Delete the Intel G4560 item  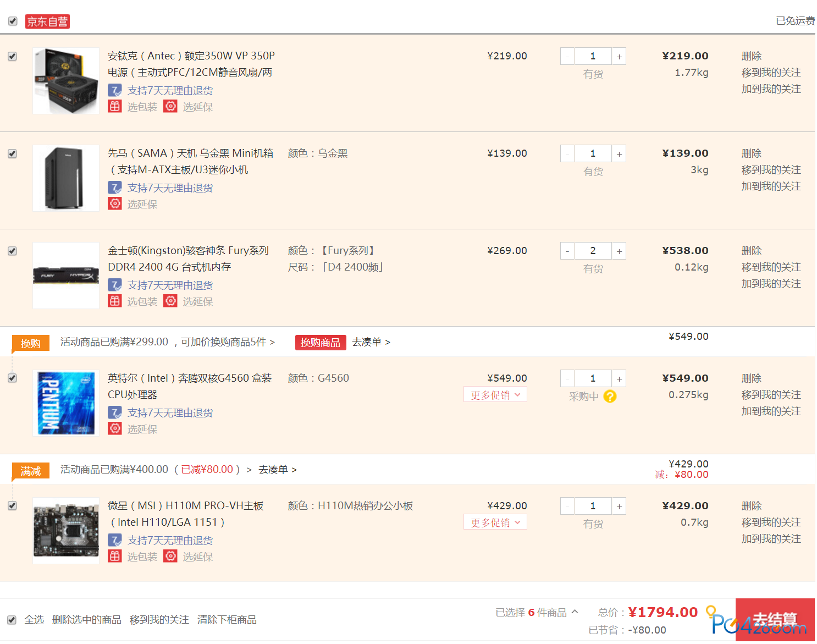click(752, 378)
